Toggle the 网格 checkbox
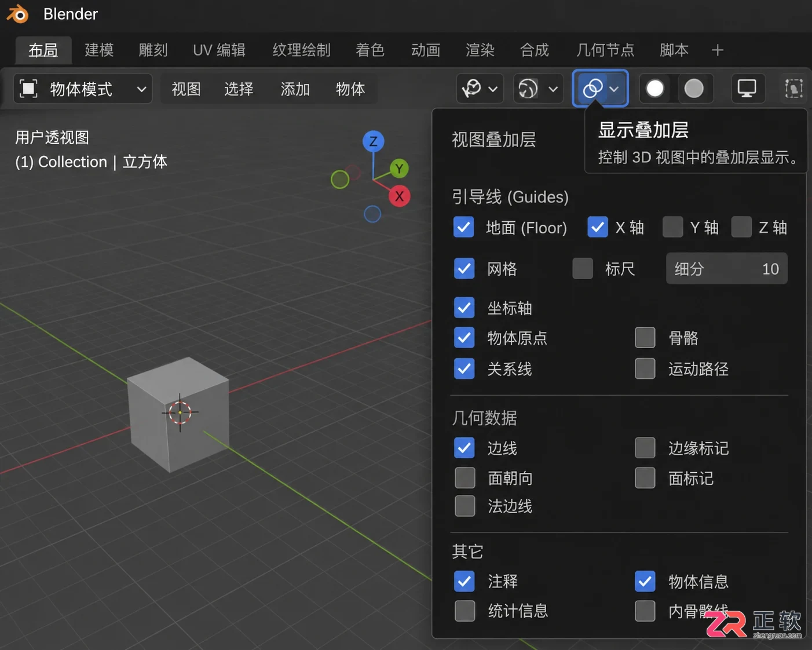The image size is (812, 650). tap(464, 268)
